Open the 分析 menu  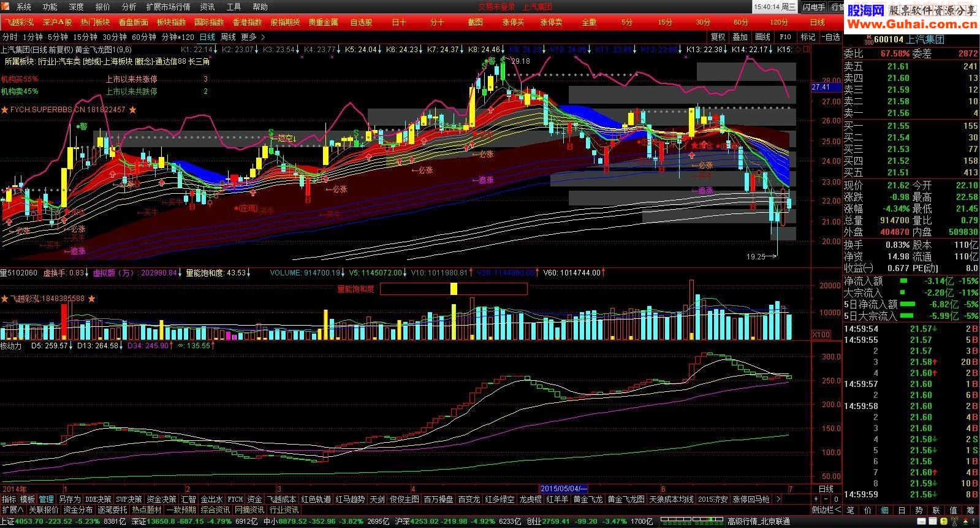pyautogui.click(x=129, y=7)
